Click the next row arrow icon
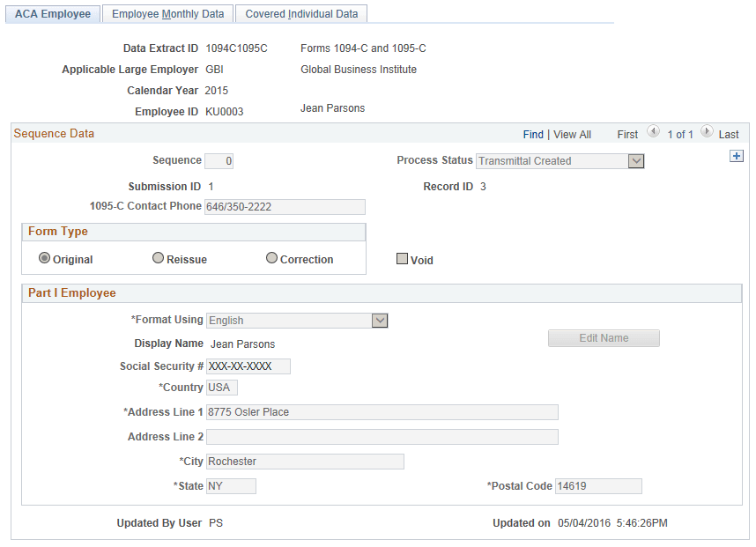This screenshot has height=547, width=756. [x=708, y=132]
